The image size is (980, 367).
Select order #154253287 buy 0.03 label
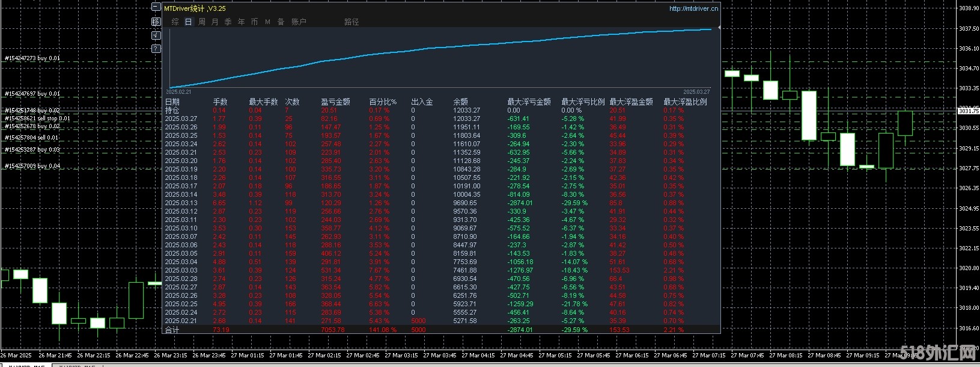coord(32,149)
